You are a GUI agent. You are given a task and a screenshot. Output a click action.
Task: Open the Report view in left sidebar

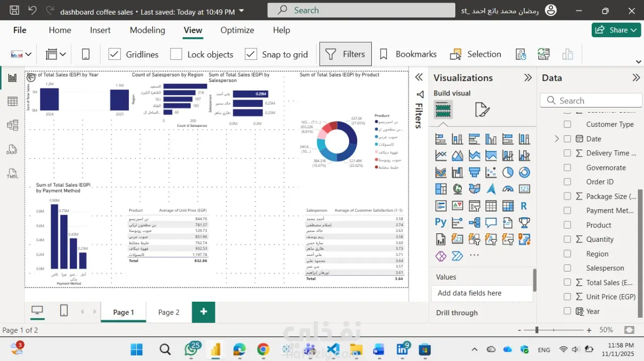pos(13,77)
